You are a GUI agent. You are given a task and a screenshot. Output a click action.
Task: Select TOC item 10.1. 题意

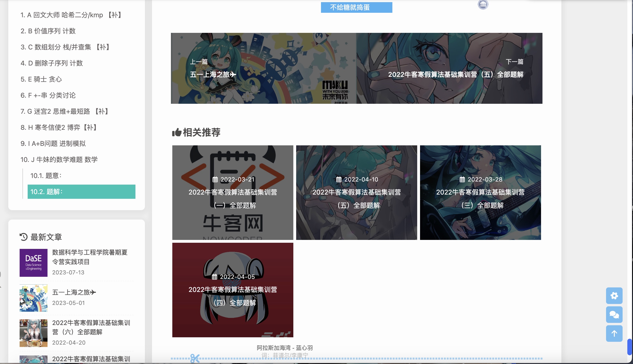tap(46, 175)
